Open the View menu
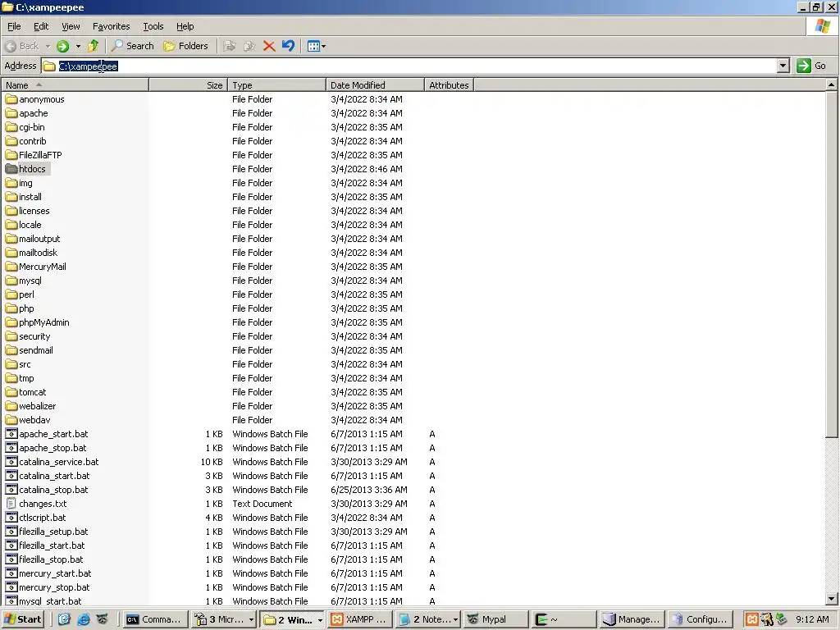840x630 pixels. 71,26
